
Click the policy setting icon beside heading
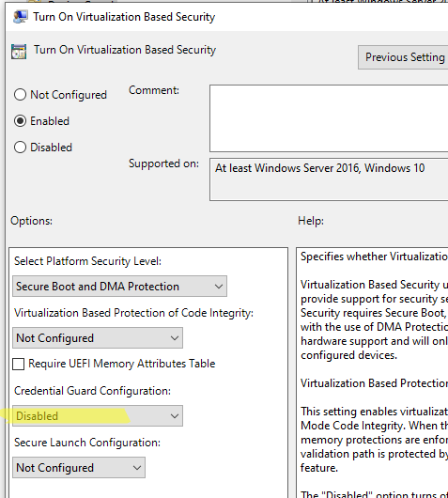[19, 52]
